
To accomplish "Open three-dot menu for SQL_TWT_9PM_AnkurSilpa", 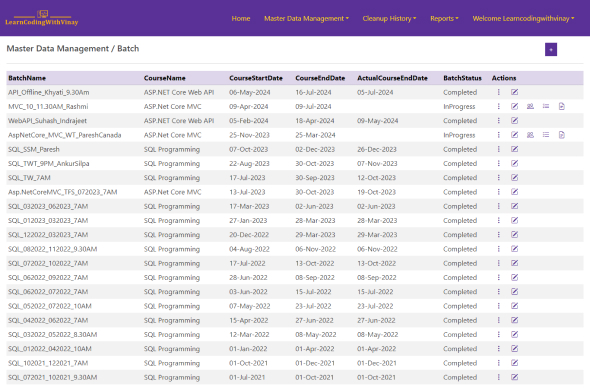I will click(499, 163).
